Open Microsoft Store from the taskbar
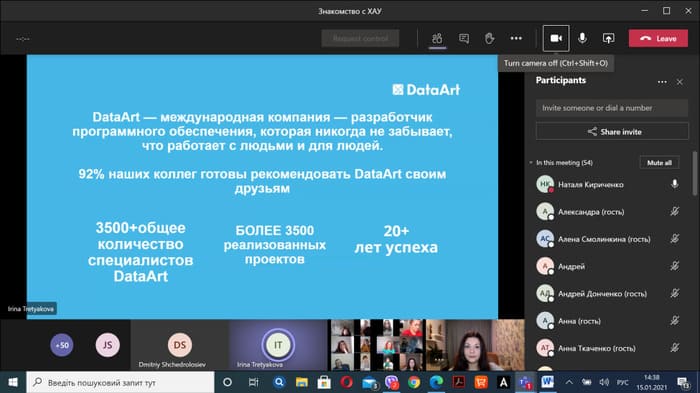The image size is (700, 393). pyautogui.click(x=324, y=382)
